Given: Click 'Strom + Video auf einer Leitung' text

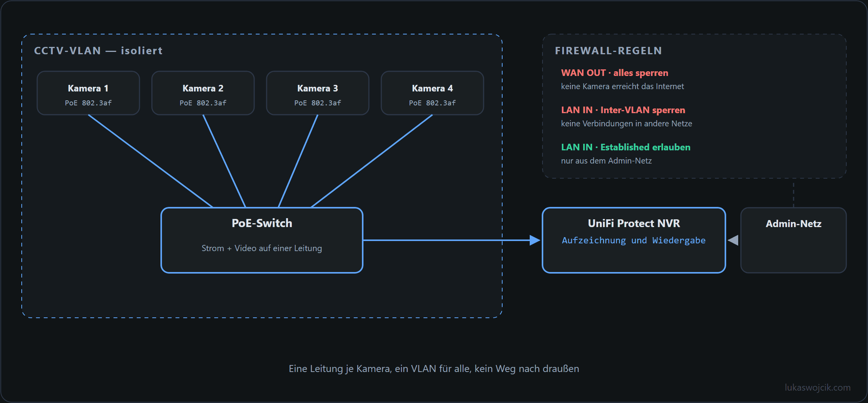Looking at the screenshot, I should coord(262,248).
